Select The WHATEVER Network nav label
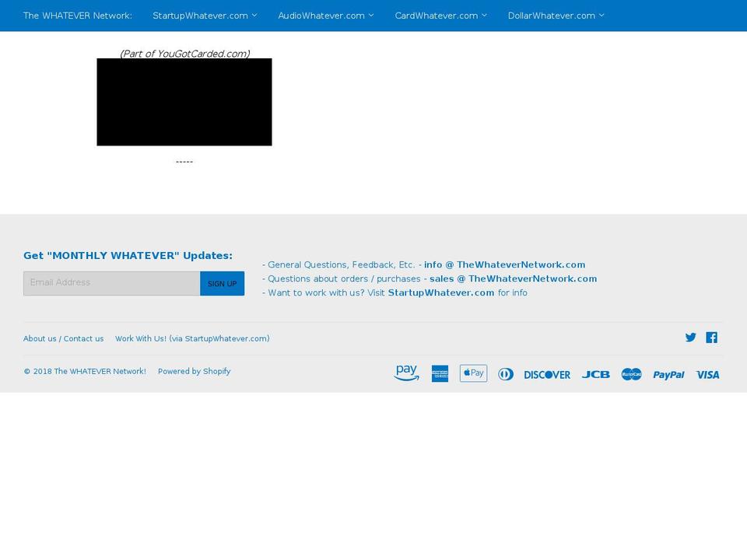This screenshot has width=747, height=560. [x=78, y=16]
